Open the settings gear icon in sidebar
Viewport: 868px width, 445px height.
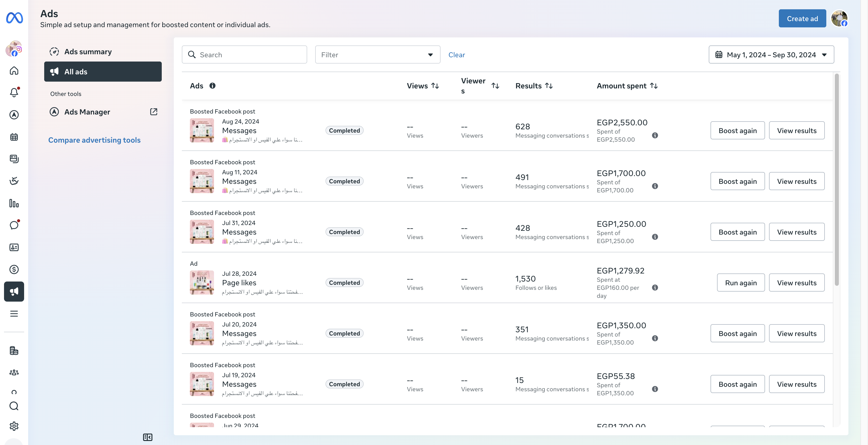point(14,426)
